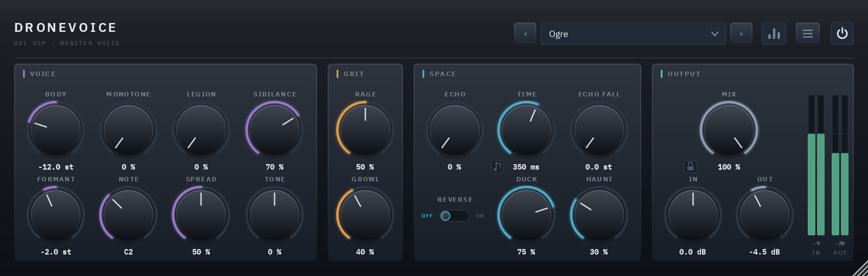Image resolution: width=868 pixels, height=276 pixels.
Task: Click the Formant knob
Action: click(56, 215)
